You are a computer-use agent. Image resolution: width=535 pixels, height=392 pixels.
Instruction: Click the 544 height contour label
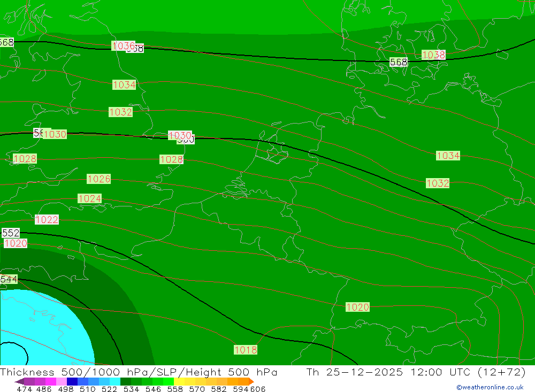pyautogui.click(x=9, y=279)
